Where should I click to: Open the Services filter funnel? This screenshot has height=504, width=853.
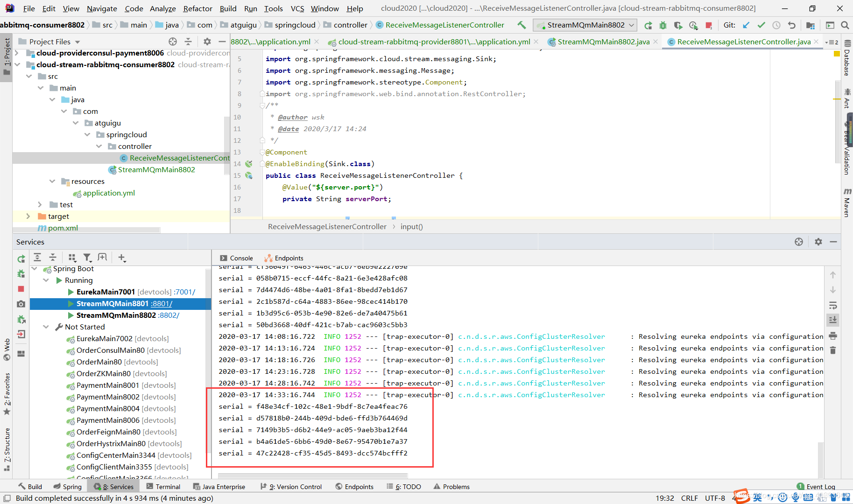(87, 257)
